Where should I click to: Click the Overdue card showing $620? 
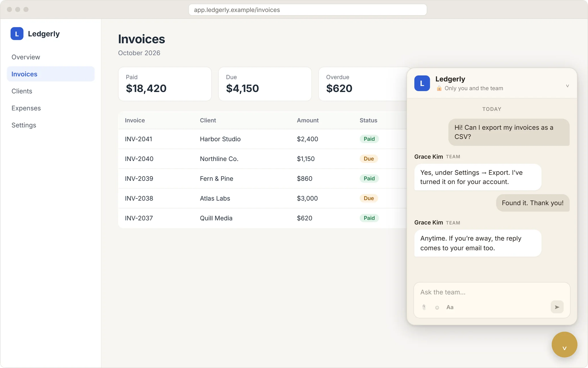tap(363, 84)
